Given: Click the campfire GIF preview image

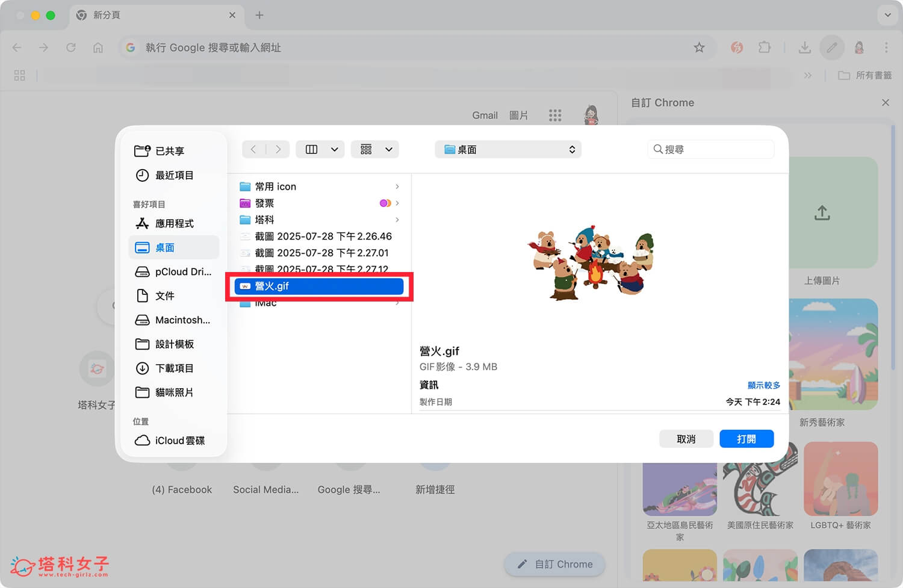Looking at the screenshot, I should tap(591, 262).
